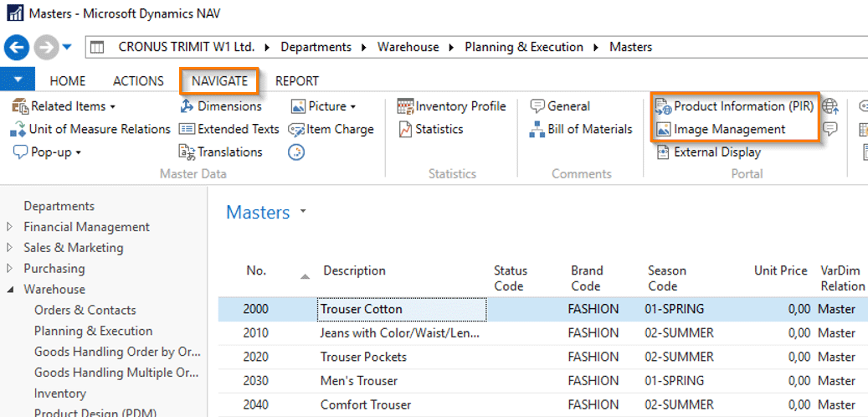Select the Men's Trouser row

[542, 382]
